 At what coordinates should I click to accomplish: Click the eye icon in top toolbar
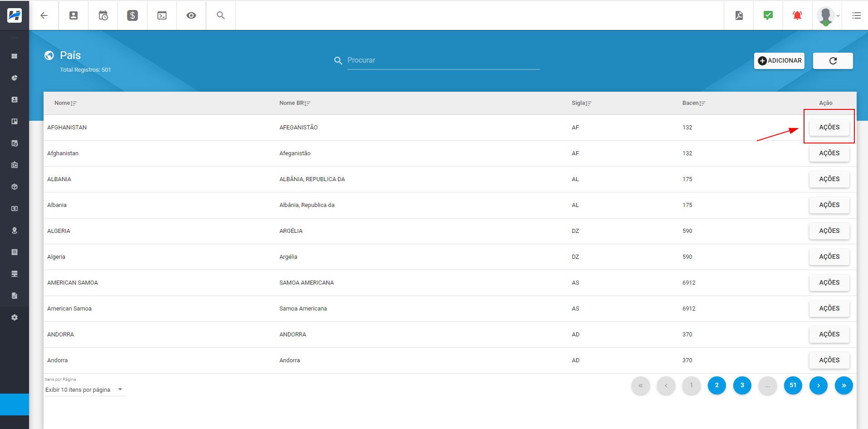tap(191, 15)
